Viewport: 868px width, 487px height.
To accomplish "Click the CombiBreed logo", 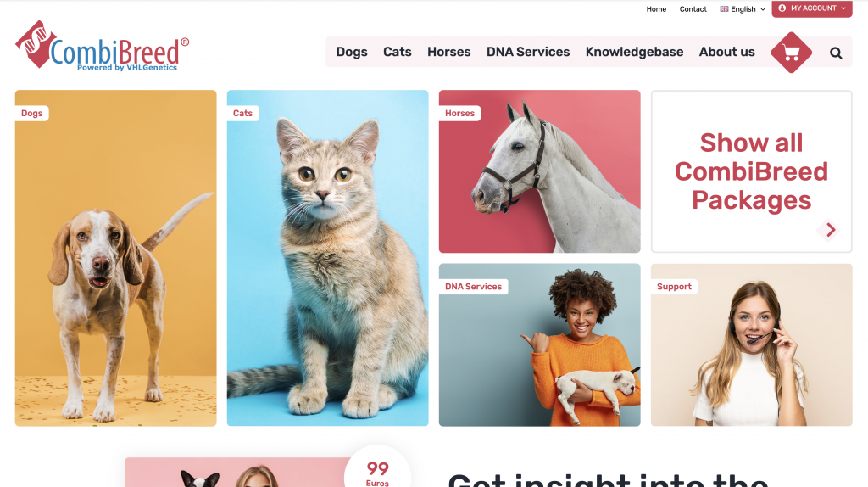I will point(103,46).
